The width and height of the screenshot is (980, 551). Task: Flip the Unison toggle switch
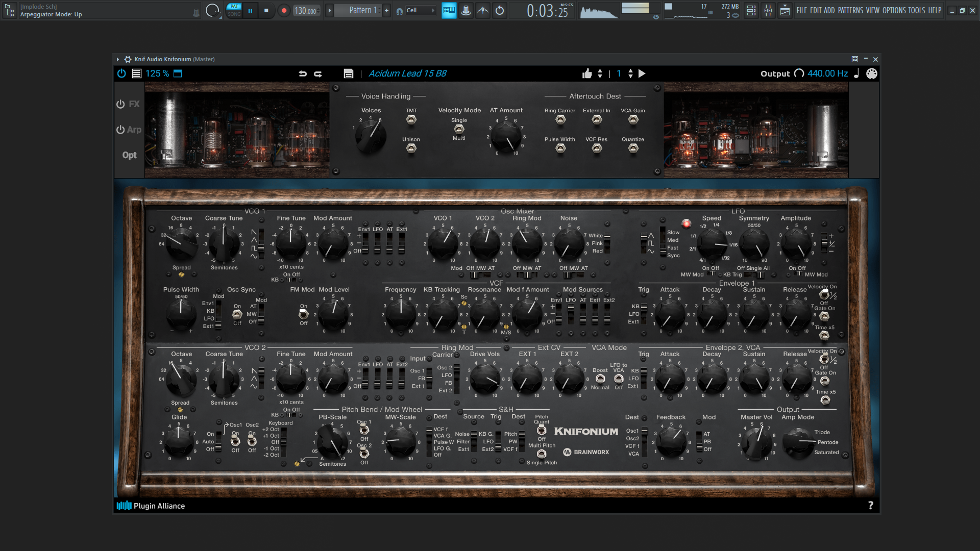click(x=411, y=148)
